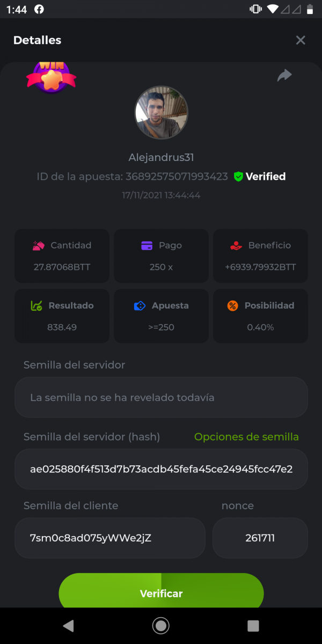Viewport: 322px width, 644px height.
Task: Tap the share arrow icon
Action: (x=284, y=76)
